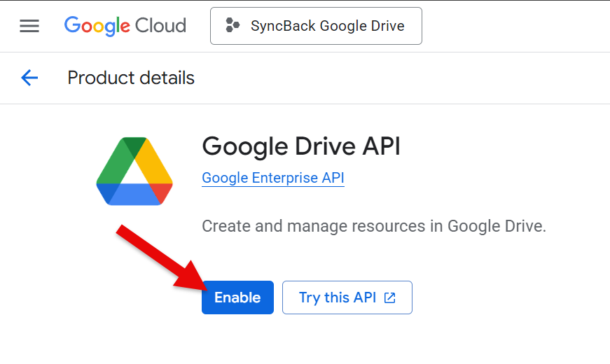The height and width of the screenshot is (364, 610).
Task: Click the back arrow beside Product details
Action: click(29, 78)
